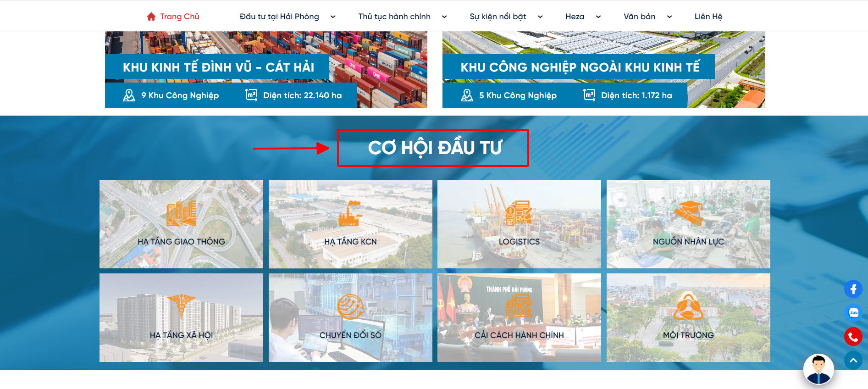Open the Logistics opportunity tile
This screenshot has height=389, width=868.
point(519,224)
